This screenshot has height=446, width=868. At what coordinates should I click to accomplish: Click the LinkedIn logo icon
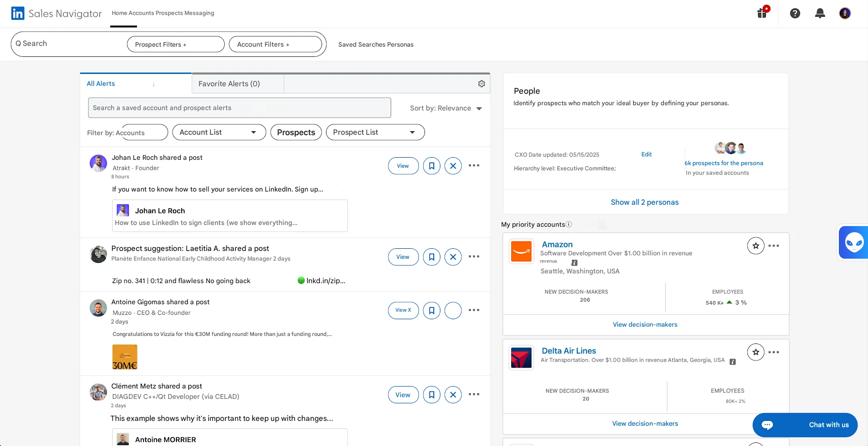(18, 13)
